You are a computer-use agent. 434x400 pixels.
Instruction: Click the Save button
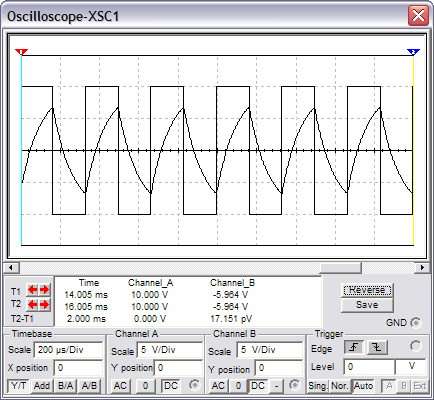tap(367, 305)
